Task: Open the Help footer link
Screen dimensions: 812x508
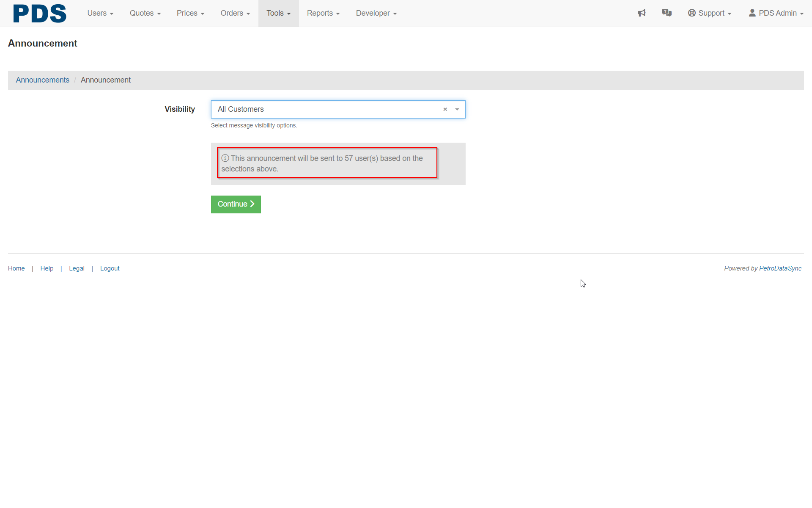Action: 47,268
